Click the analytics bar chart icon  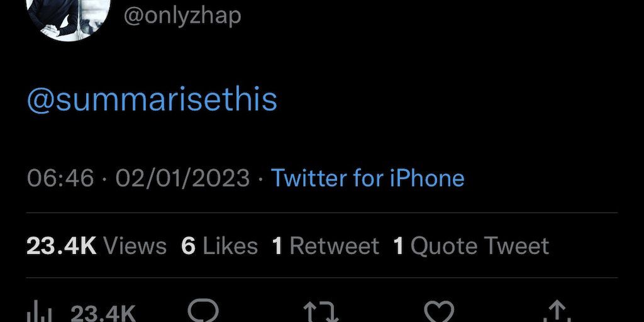pyautogui.click(x=42, y=313)
